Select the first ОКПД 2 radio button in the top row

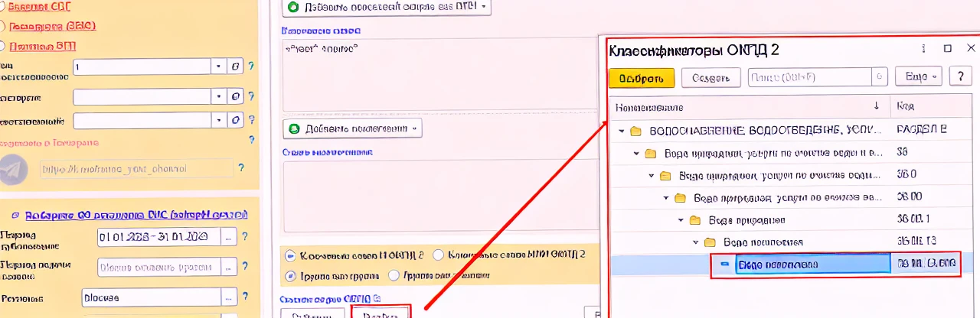290,255
